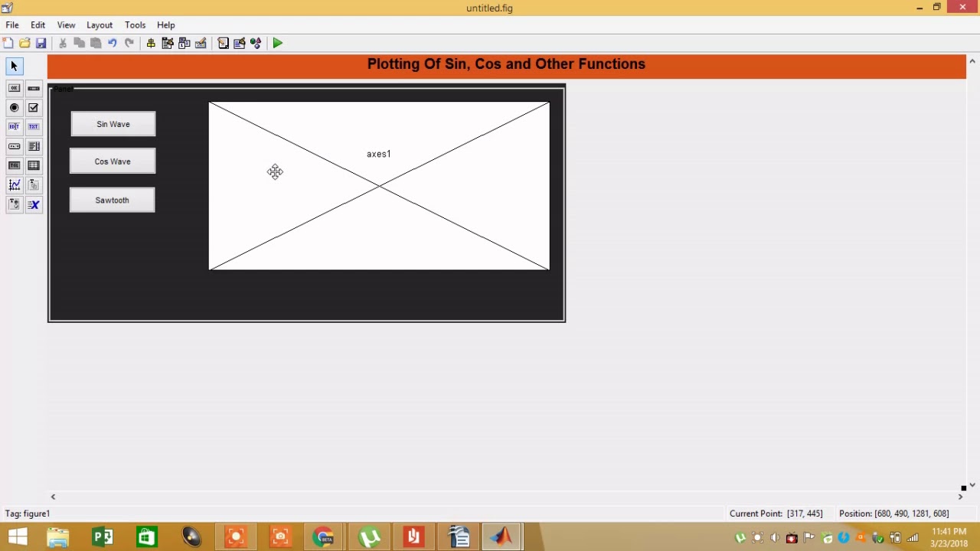
Task: Open the Toolbar Editor
Action: (x=201, y=44)
